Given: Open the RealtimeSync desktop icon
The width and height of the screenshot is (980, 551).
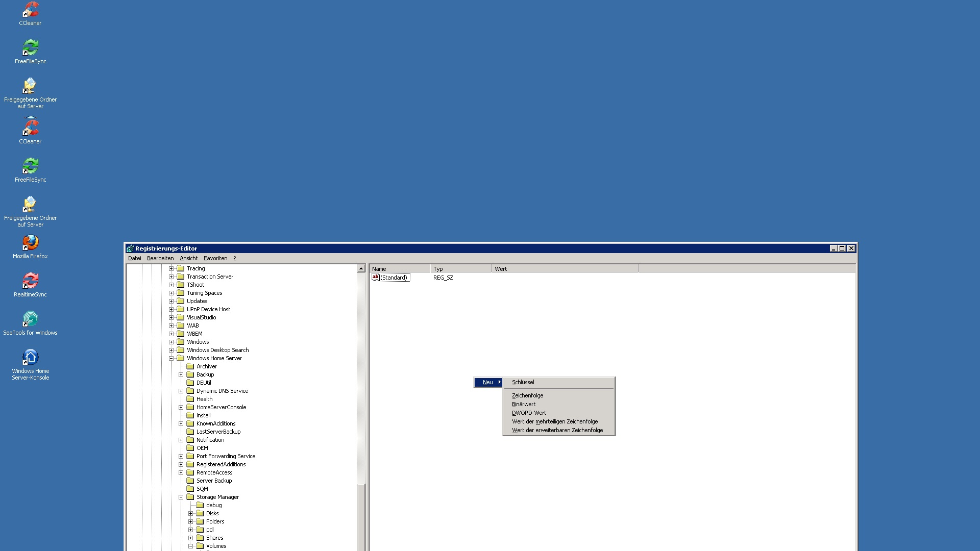Looking at the screenshot, I should point(30,282).
